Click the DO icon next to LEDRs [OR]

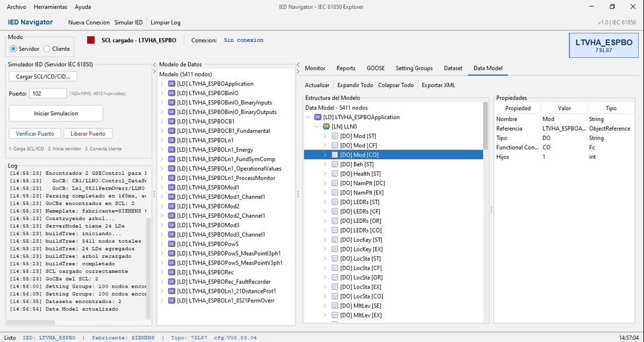click(x=335, y=221)
